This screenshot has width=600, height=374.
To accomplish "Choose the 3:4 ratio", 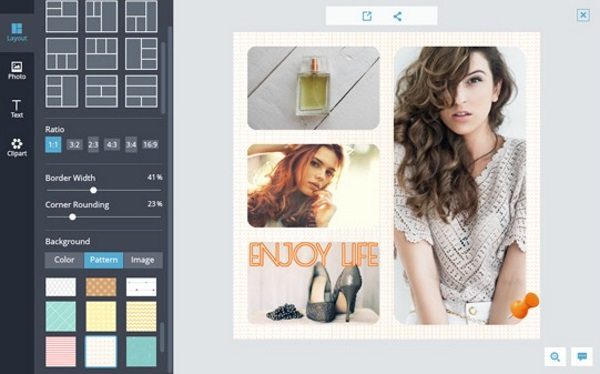I will 131,145.
